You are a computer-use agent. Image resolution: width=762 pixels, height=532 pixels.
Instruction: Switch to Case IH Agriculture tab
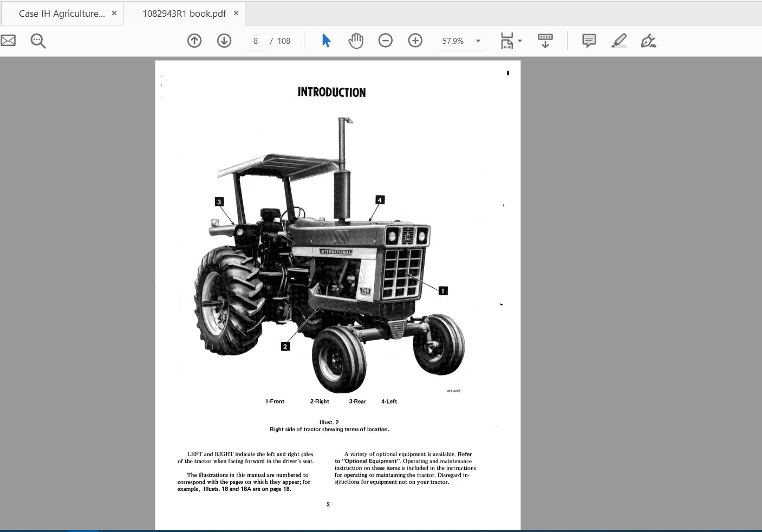click(62, 14)
